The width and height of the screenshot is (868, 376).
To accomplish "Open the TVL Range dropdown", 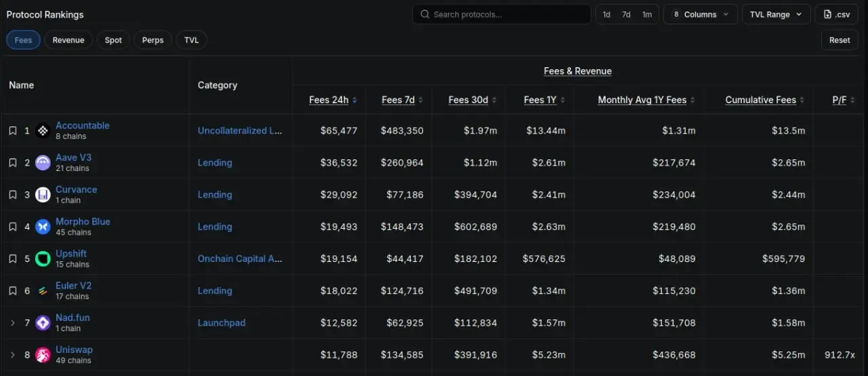I will click(776, 14).
